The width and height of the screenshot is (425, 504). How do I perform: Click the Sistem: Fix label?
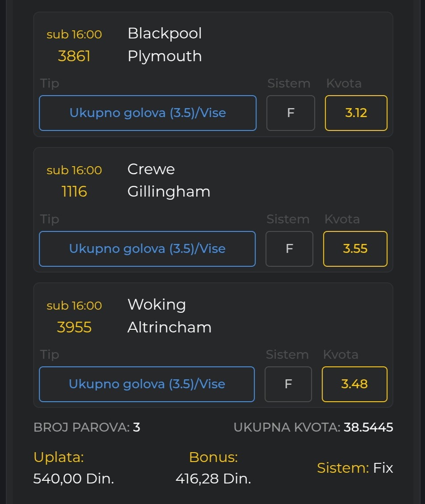[355, 468]
